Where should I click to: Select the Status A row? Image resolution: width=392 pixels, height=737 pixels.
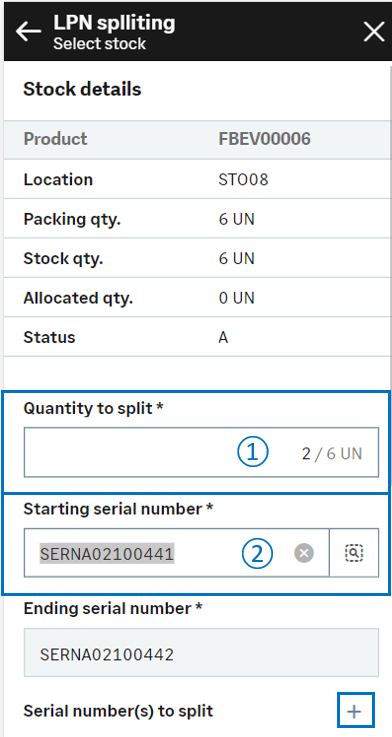click(x=197, y=337)
